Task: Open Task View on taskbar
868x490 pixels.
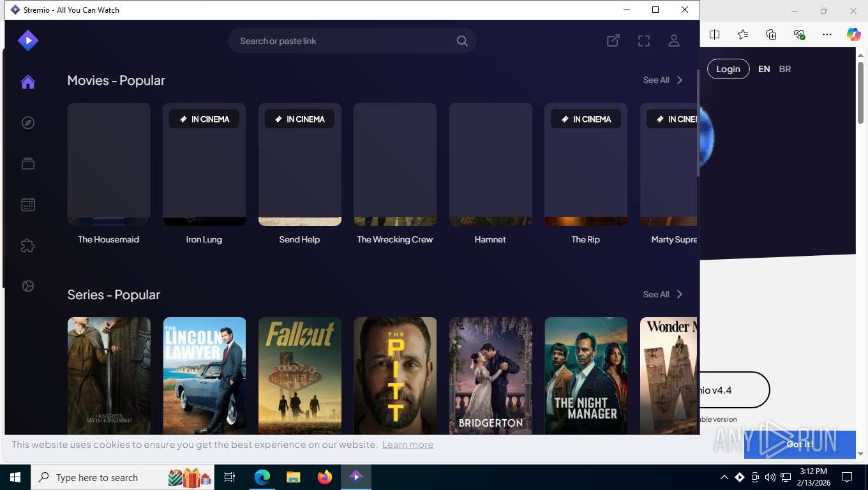Action: pos(230,477)
